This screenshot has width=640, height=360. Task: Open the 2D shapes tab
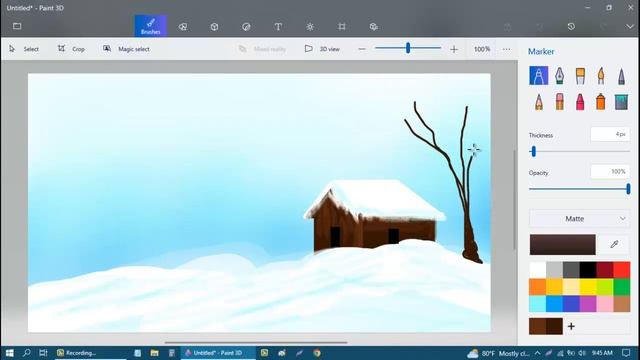183,27
